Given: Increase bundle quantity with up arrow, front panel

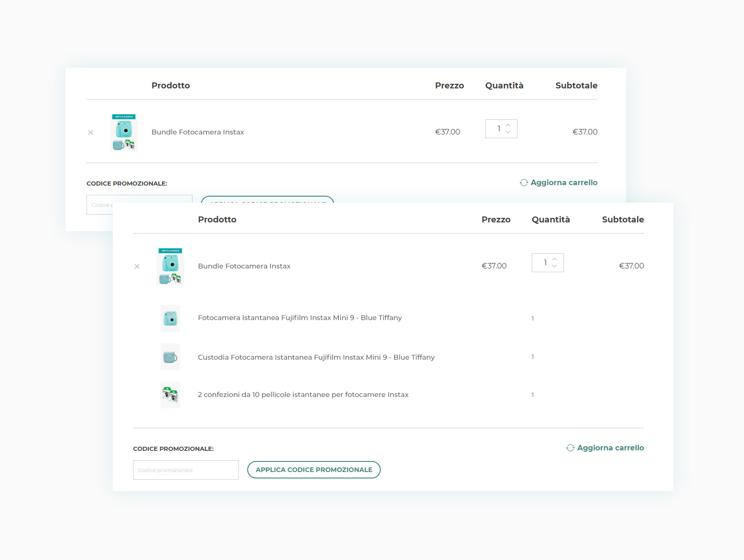Looking at the screenshot, I should pyautogui.click(x=554, y=259).
